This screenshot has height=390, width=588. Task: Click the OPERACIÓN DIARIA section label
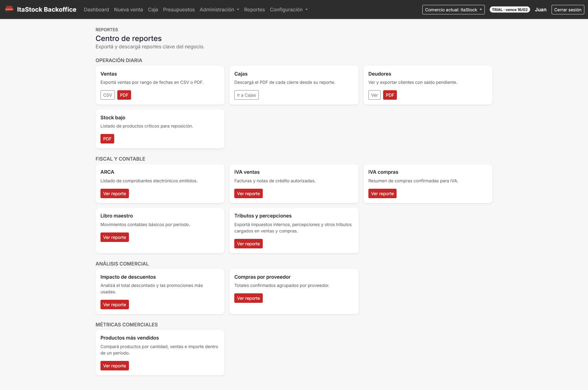[119, 60]
